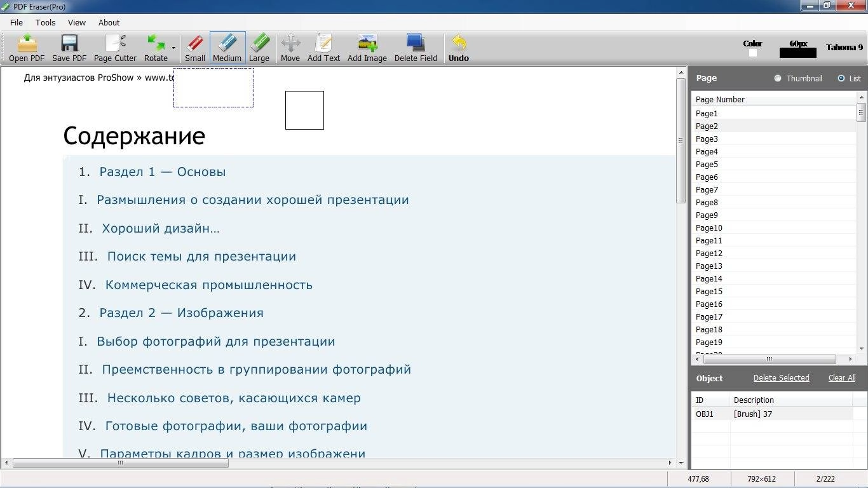Click Delete Selected link
868x488 pixels.
pyautogui.click(x=781, y=377)
